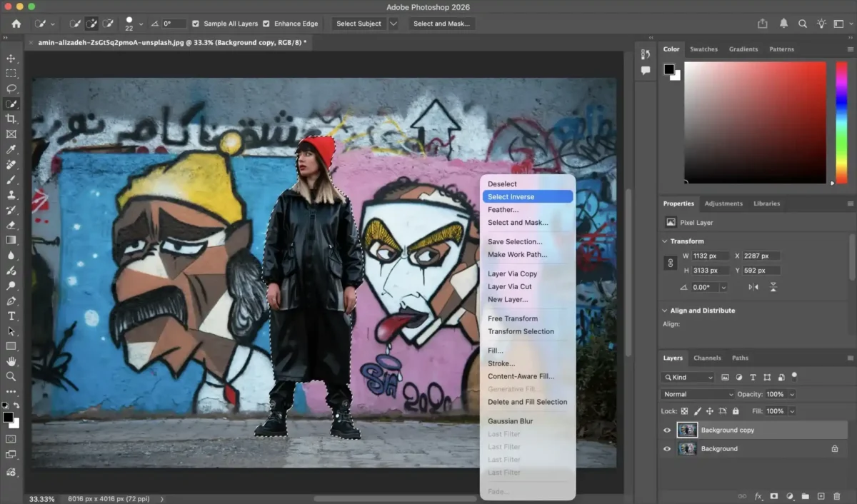Select the Move tool
The width and height of the screenshot is (857, 504).
[11, 59]
